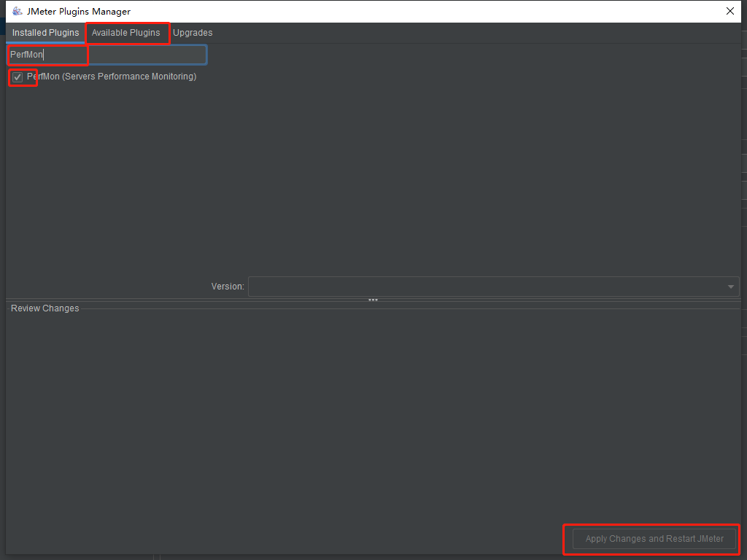This screenshot has width=747, height=560.
Task: Click the JMeter feather icon in title bar
Action: pos(18,11)
